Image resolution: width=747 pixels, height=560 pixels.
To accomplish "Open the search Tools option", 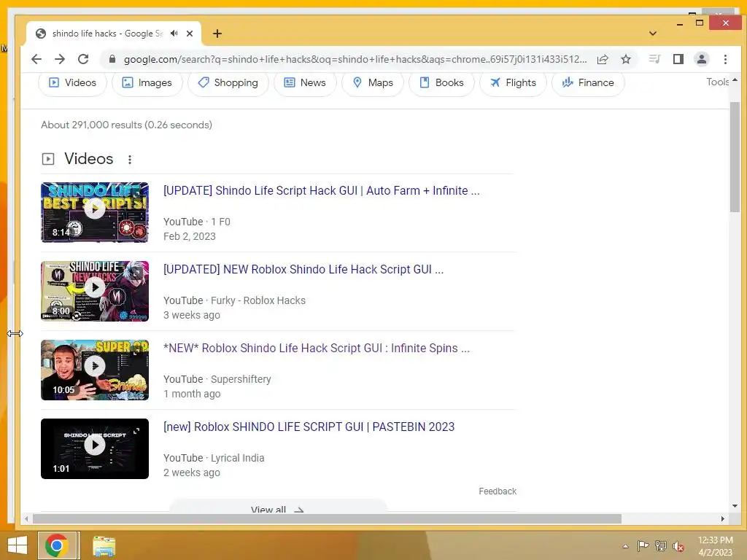I will pyautogui.click(x=718, y=82).
